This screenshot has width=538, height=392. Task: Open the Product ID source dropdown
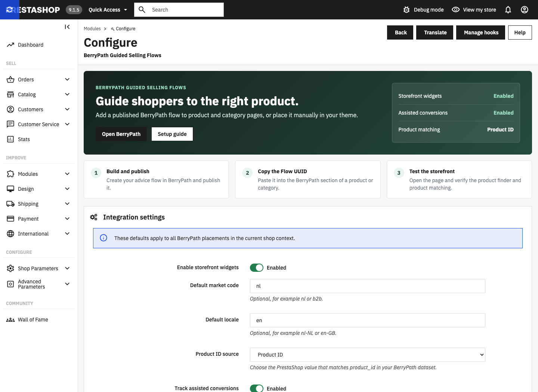click(368, 355)
